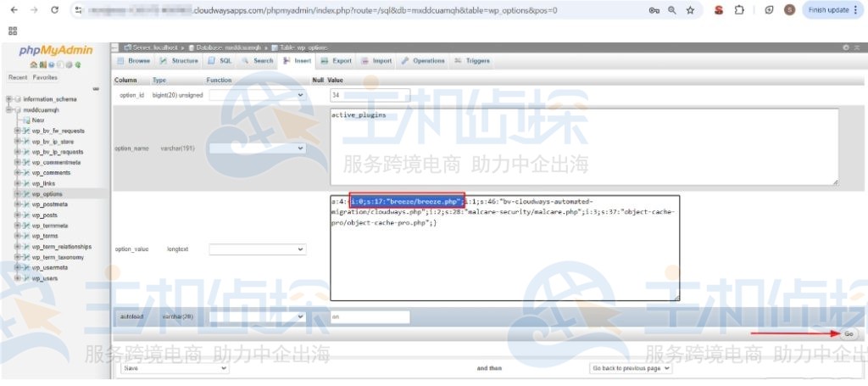Open red S browser extension
This screenshot has height=386, width=868.
click(x=719, y=10)
